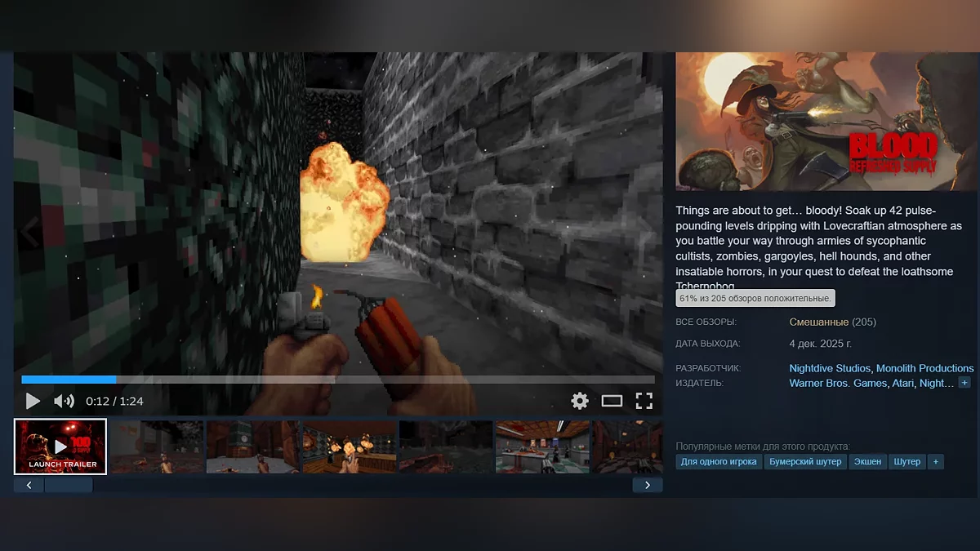Click the thumbnail strip left arrow
This screenshot has width=980, height=551.
tap(29, 485)
